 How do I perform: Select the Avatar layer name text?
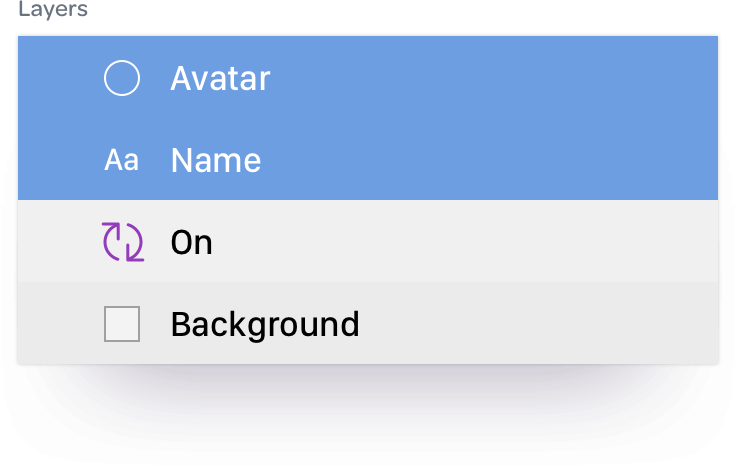[x=220, y=78]
